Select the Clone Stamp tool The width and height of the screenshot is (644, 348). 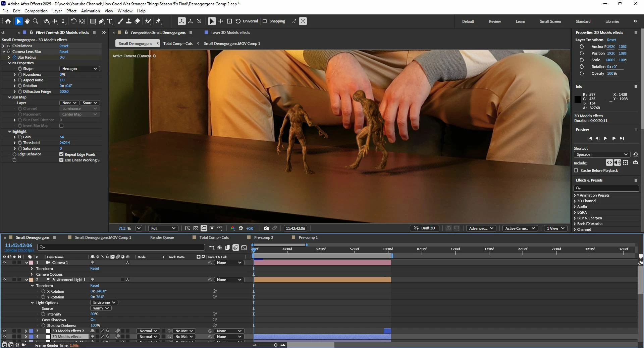click(x=128, y=21)
